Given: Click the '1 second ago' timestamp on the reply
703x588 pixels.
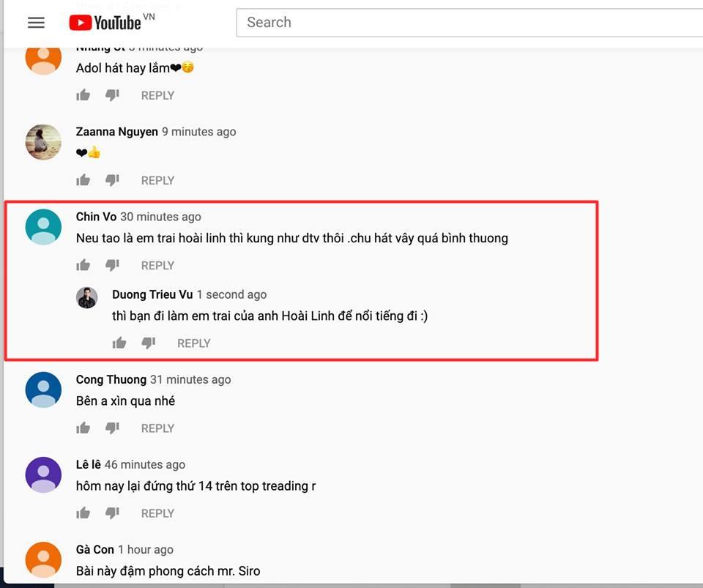Looking at the screenshot, I should [231, 294].
